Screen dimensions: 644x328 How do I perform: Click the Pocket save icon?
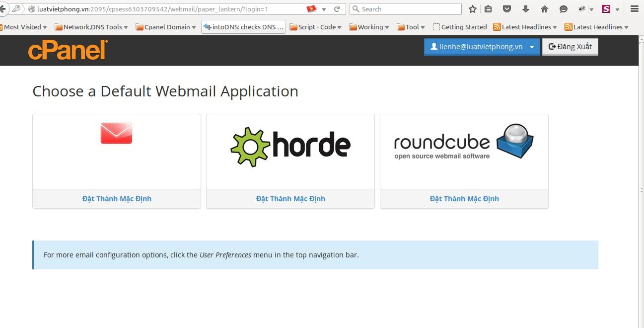[507, 9]
